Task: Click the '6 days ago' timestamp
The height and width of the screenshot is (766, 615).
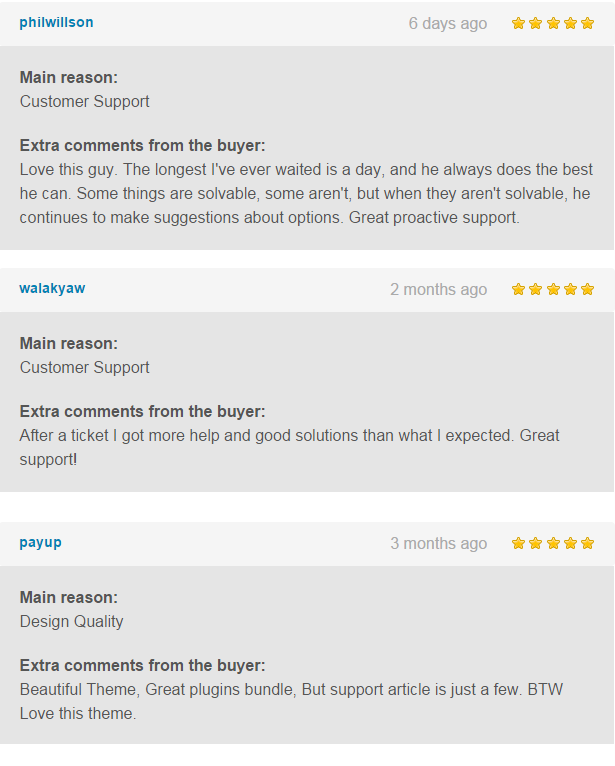Action: 447,23
